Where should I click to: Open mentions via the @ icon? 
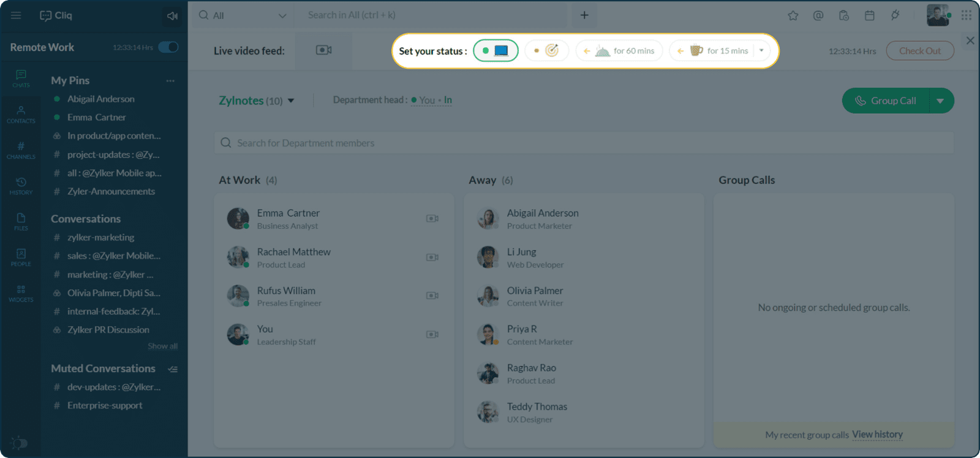tap(818, 15)
